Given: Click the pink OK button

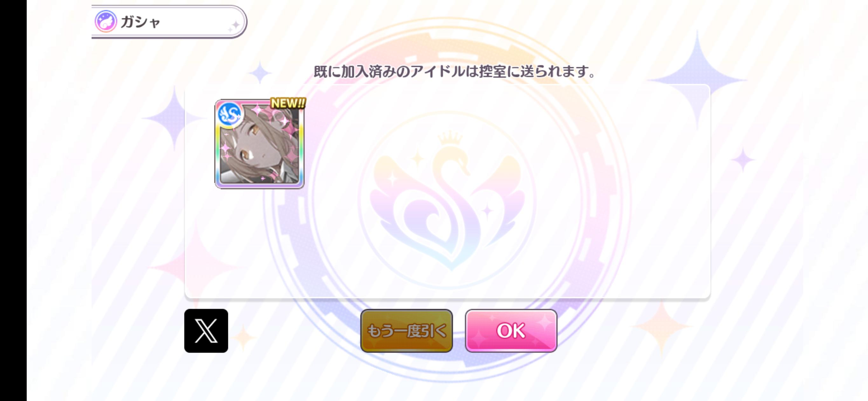Looking at the screenshot, I should 511,331.
